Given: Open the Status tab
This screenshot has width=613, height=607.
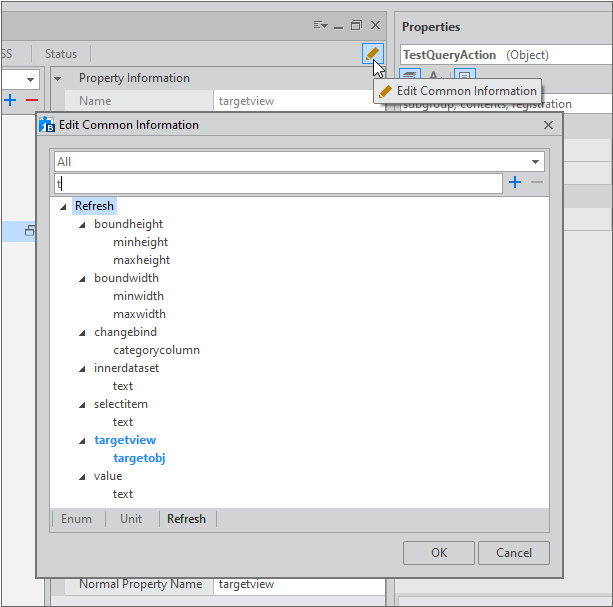Looking at the screenshot, I should coord(60,53).
